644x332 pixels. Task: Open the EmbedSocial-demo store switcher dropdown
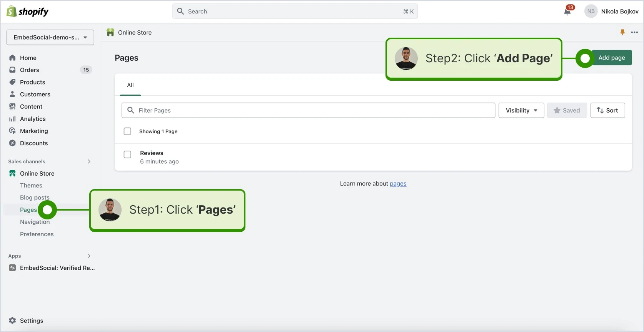50,37
